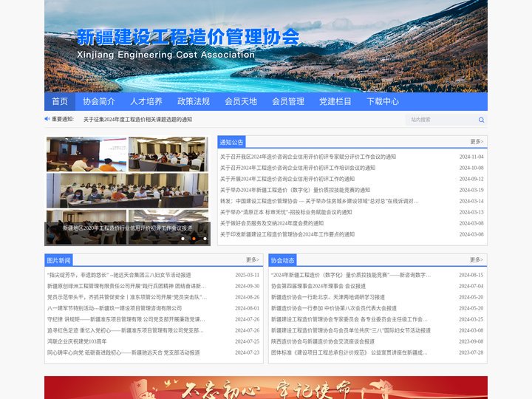Select the first carousel dot indicator

pyautogui.click(x=183, y=239)
